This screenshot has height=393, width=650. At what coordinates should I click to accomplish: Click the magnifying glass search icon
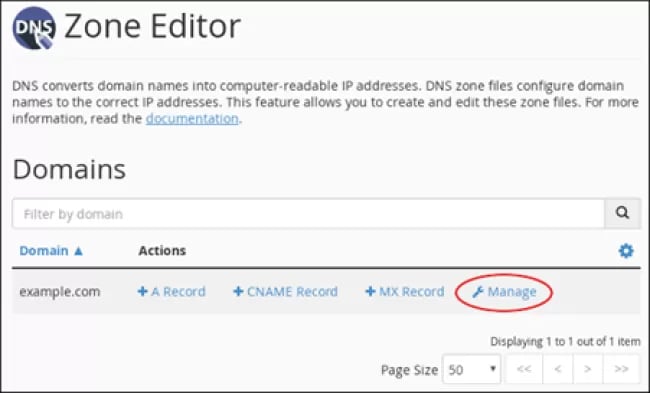coord(622,213)
